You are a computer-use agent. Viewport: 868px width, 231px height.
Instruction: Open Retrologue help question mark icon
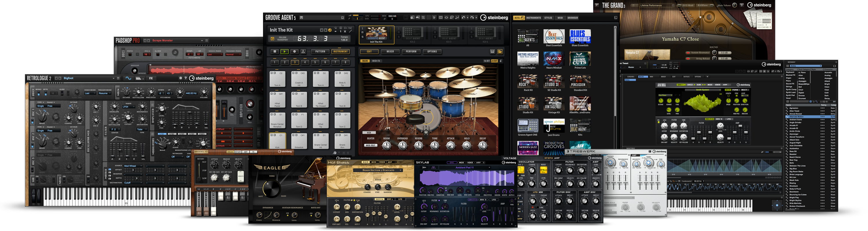click(x=186, y=78)
